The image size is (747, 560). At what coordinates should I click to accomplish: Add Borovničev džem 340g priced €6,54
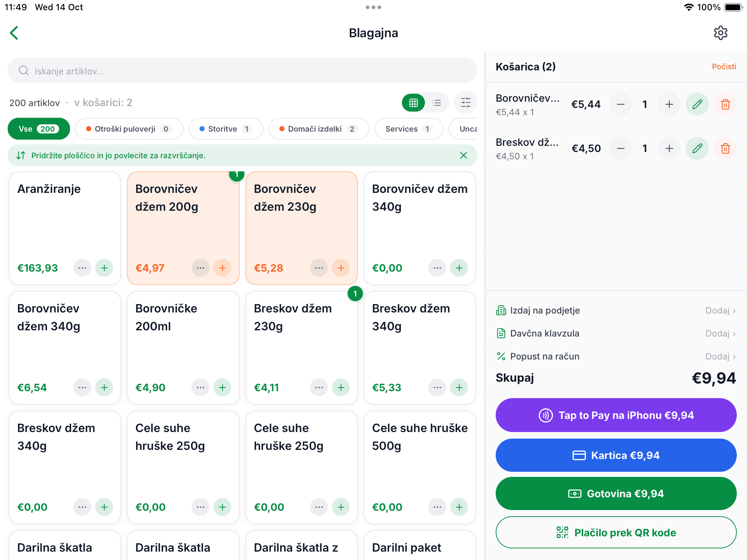[x=104, y=388]
